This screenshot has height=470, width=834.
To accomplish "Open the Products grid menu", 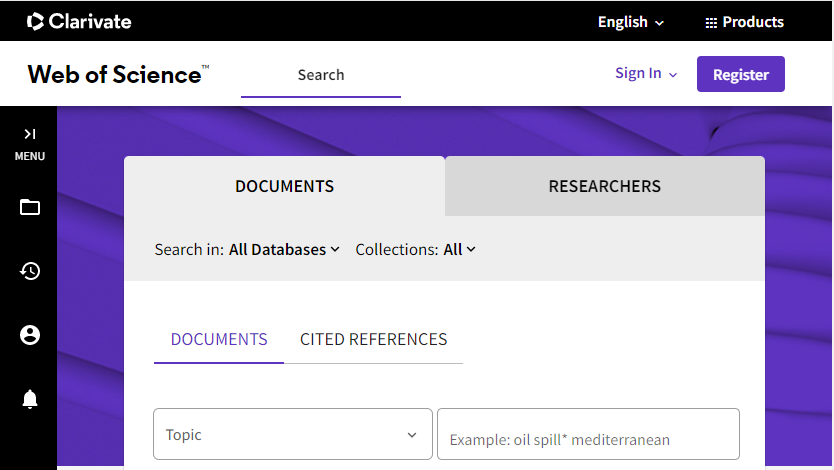I will coord(744,22).
